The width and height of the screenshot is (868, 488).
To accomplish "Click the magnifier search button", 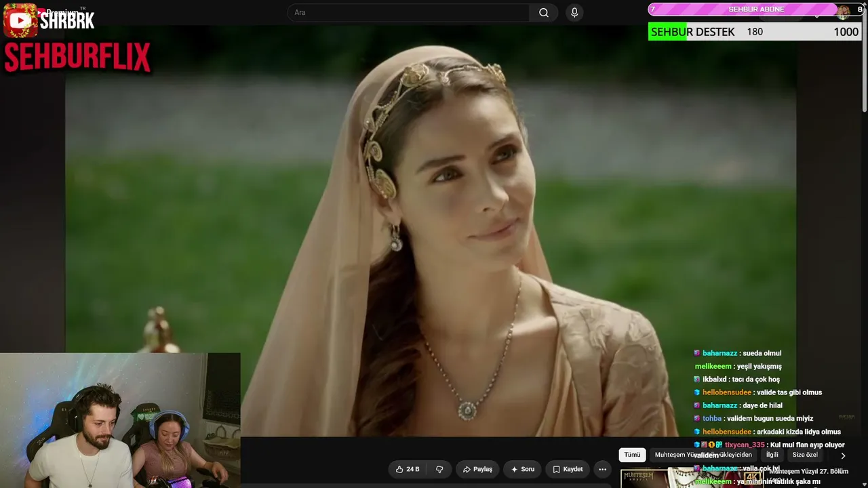I will (544, 13).
